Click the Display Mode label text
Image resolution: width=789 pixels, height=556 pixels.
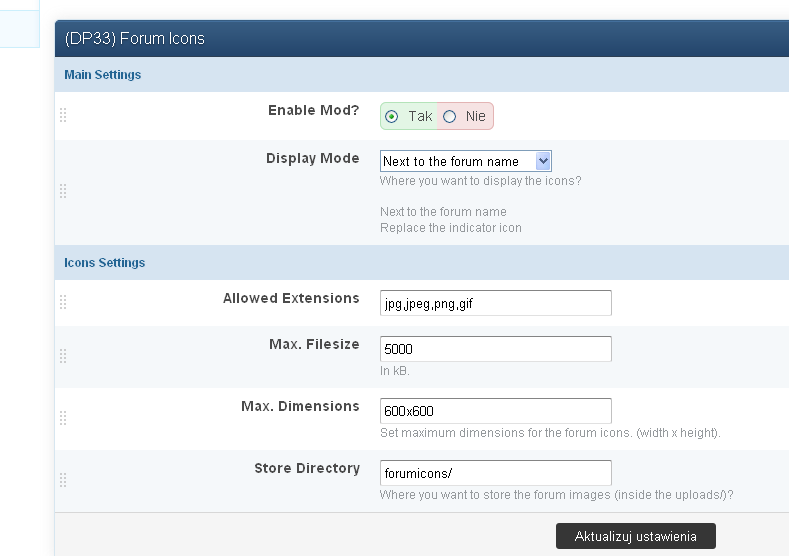click(x=312, y=158)
